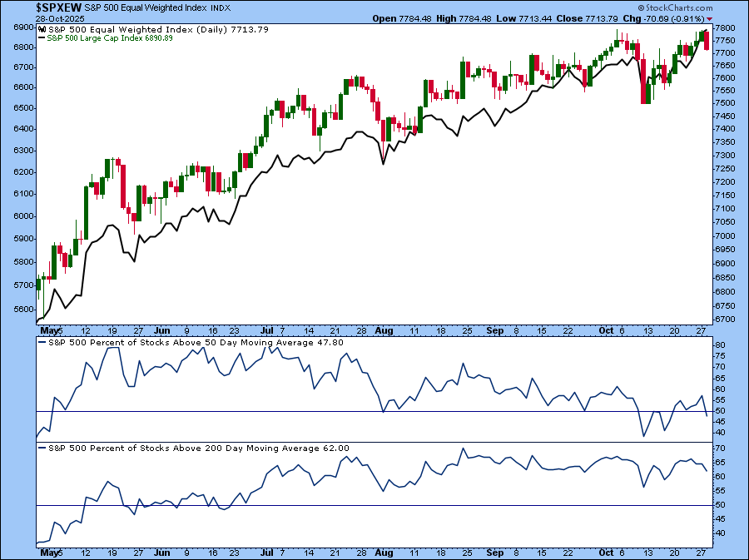
Task: Click the Low 7713.44 value in header
Action: [526, 18]
